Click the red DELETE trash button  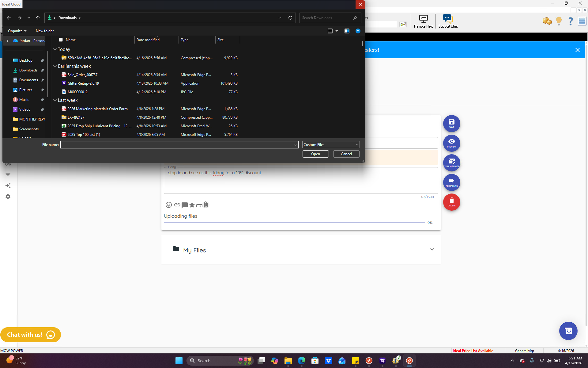click(x=451, y=202)
